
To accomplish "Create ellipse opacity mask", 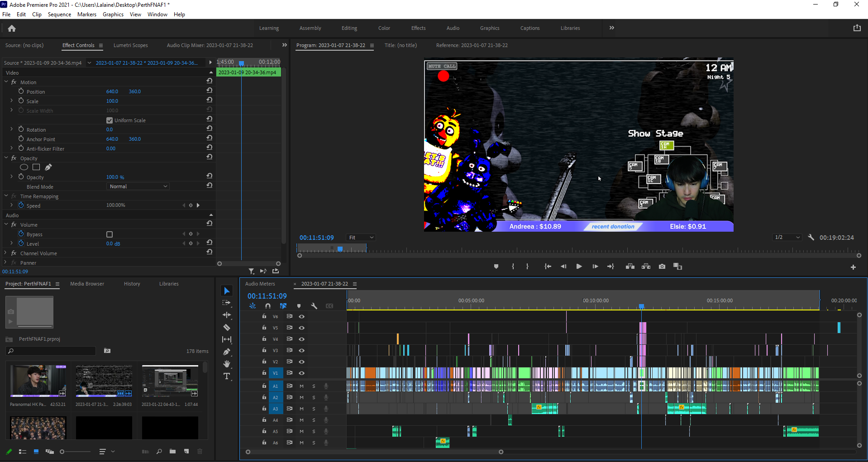I will click(x=24, y=167).
